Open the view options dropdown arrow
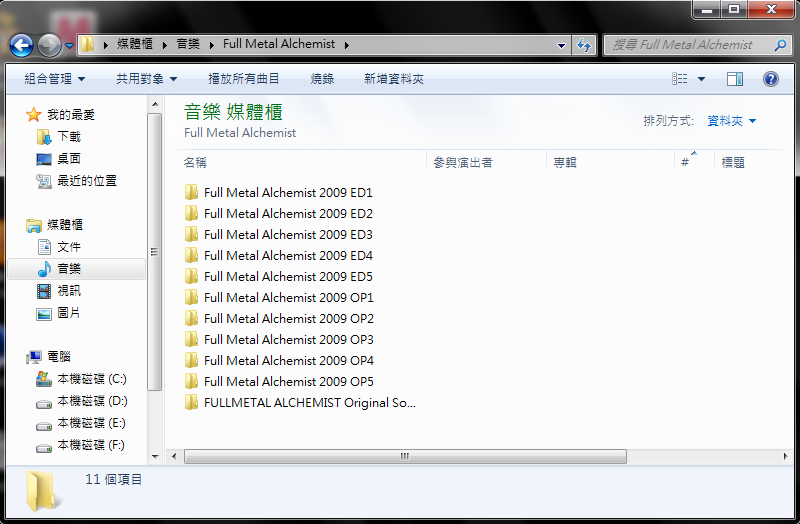Screen dimensions: 800x524 point(702,79)
